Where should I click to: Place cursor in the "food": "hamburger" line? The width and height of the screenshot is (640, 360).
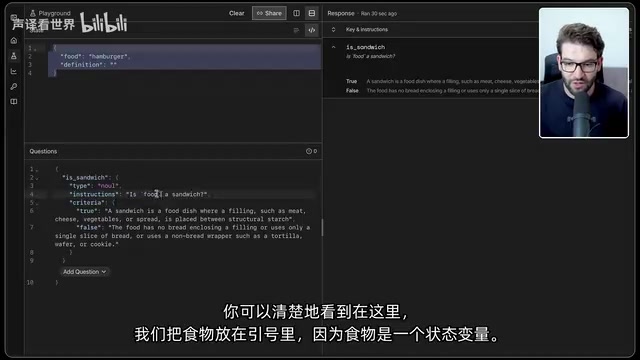95,56
